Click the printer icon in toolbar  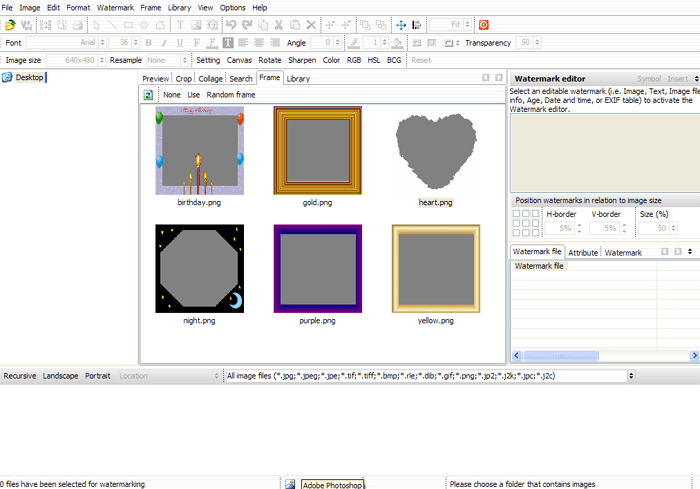[x=78, y=25]
